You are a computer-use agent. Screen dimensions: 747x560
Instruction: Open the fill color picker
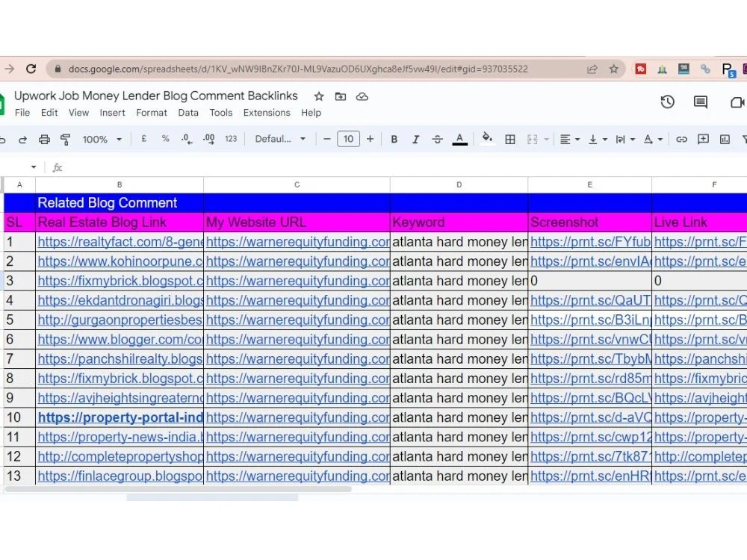pos(487,139)
